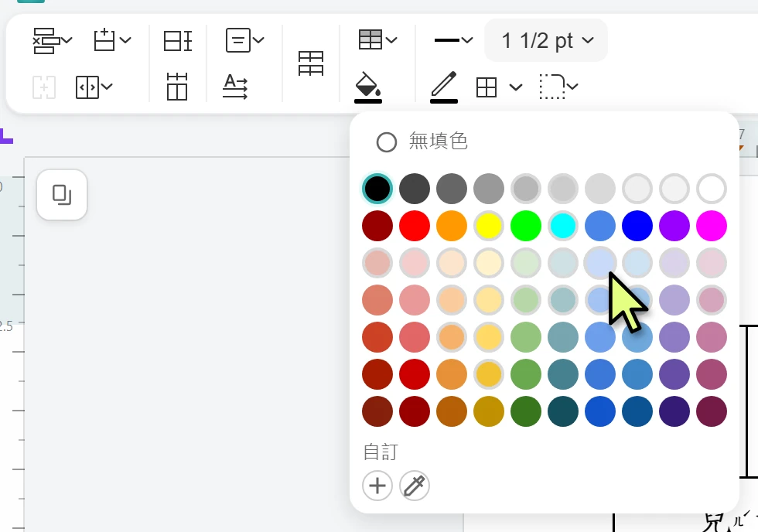The image size is (758, 532).
Task: Click the fill color paint bucket
Action: coord(368,87)
